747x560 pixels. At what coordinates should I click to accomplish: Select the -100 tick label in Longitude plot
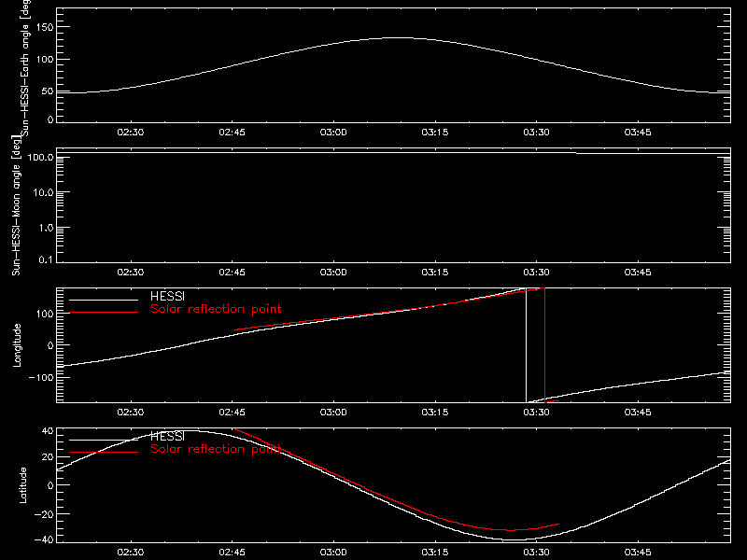41,377
